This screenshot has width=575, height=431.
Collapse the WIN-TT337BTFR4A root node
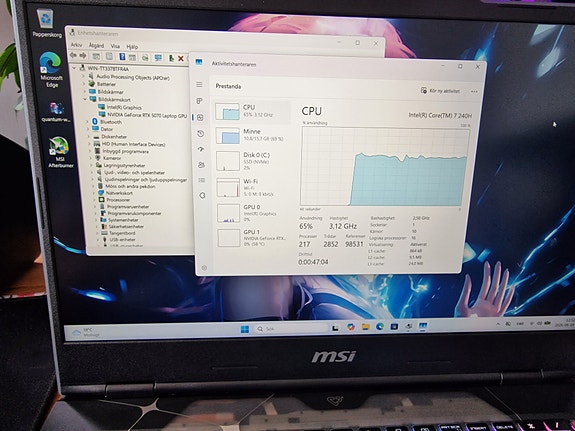pyautogui.click(x=74, y=68)
